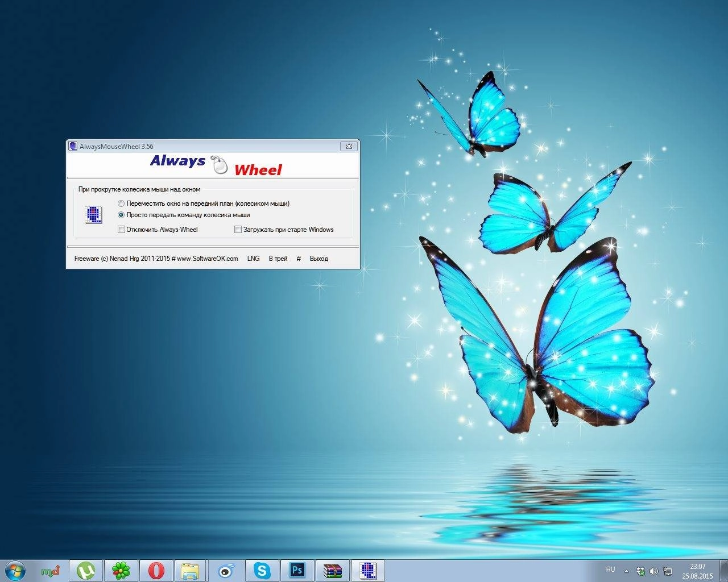The height and width of the screenshot is (582, 728).
Task: Click the AlwaysMouseWheel taskbar button
Action: point(368,570)
